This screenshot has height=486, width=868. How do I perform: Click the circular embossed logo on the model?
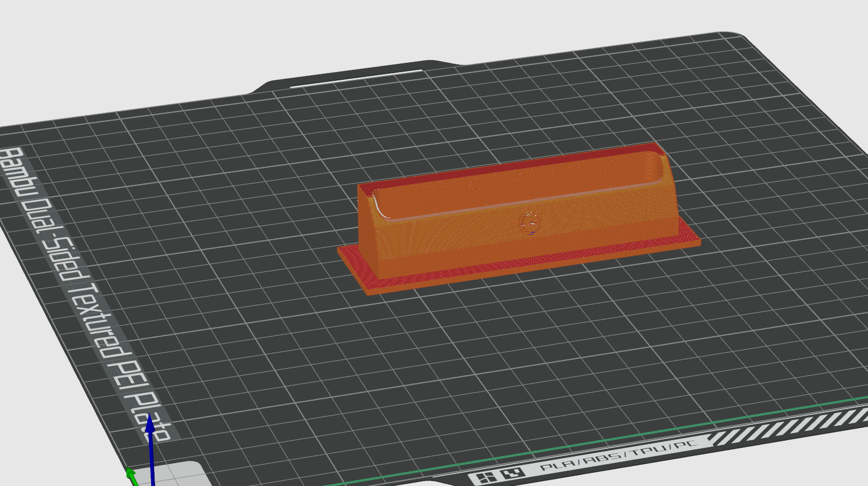(x=529, y=223)
